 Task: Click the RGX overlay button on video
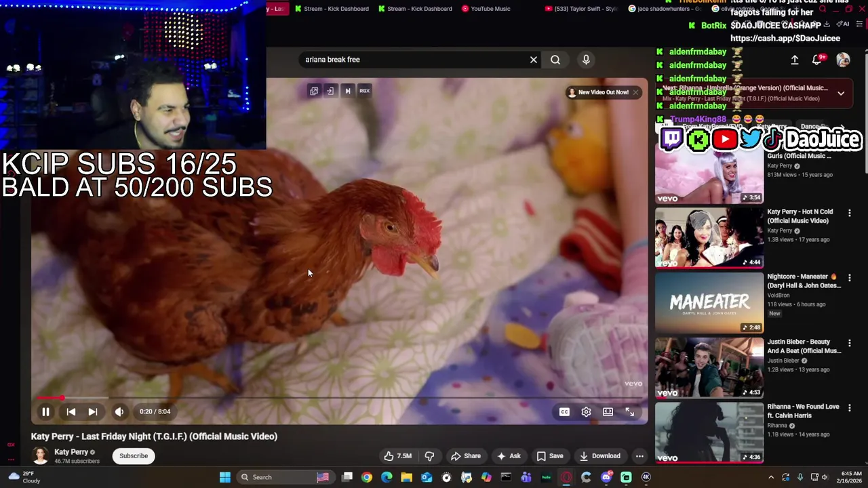coord(364,91)
